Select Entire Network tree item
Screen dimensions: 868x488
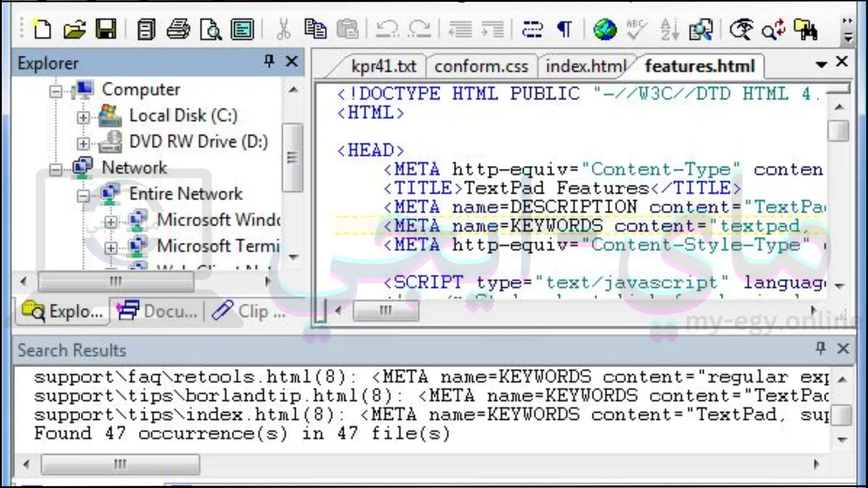tap(186, 194)
